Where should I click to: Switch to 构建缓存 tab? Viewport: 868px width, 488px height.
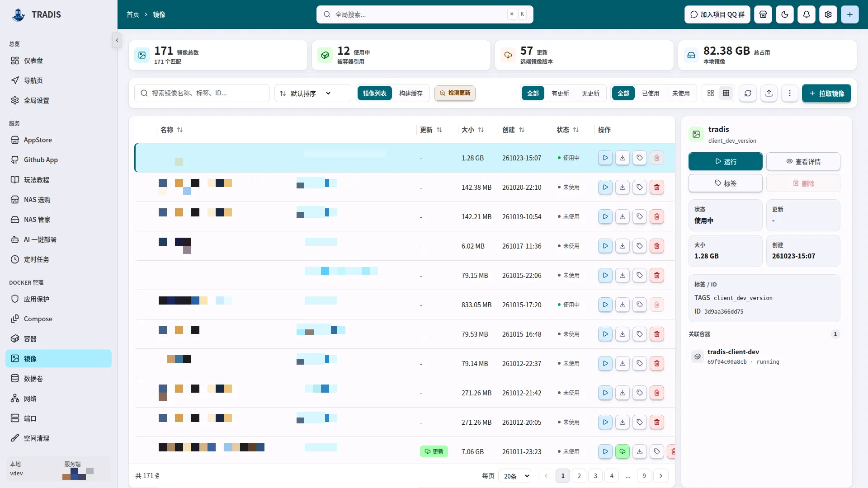point(410,93)
